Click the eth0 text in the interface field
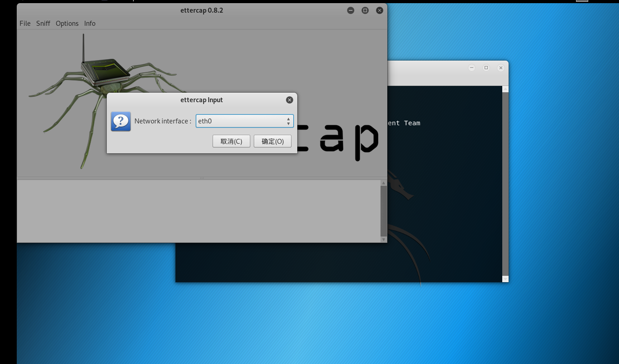 click(205, 121)
